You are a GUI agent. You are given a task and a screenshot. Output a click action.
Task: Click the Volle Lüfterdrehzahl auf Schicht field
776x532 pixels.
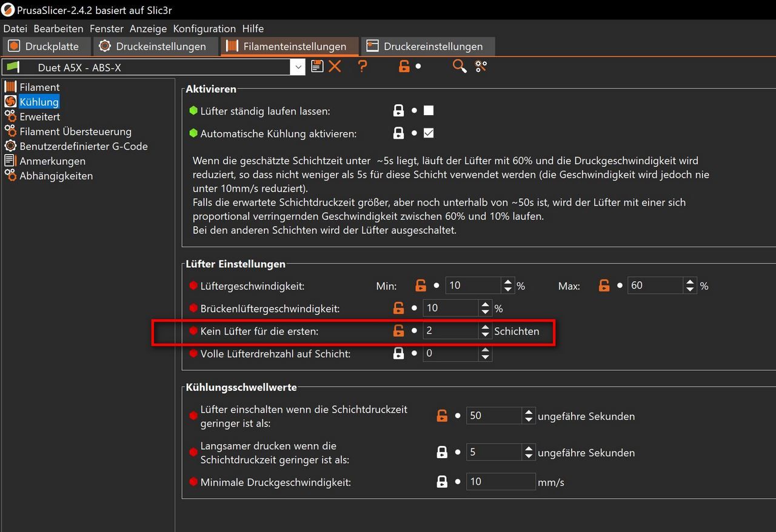tap(451, 353)
